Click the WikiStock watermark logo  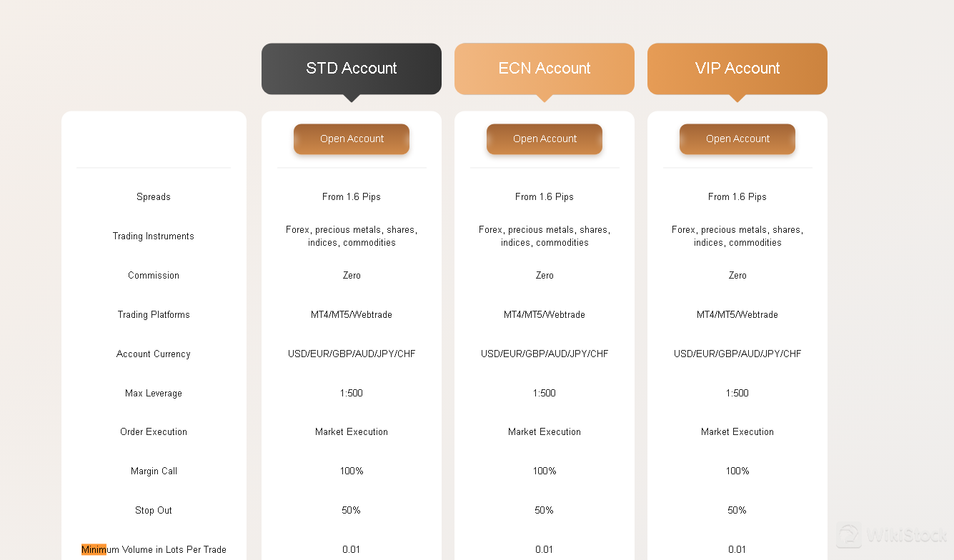(848, 534)
